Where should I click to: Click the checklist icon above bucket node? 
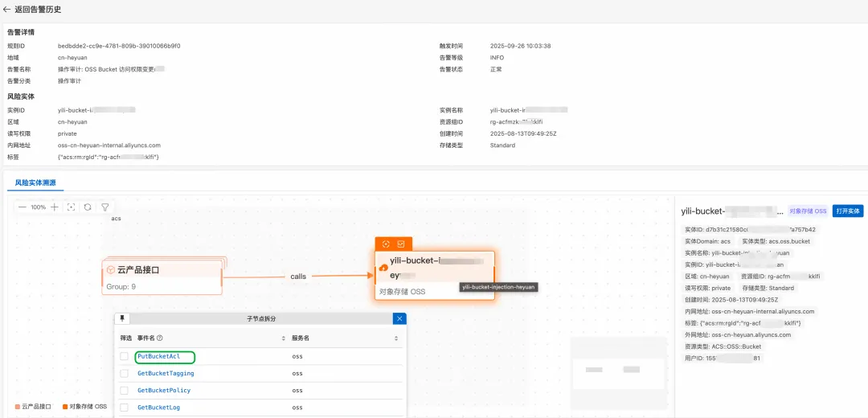pyautogui.click(x=401, y=244)
